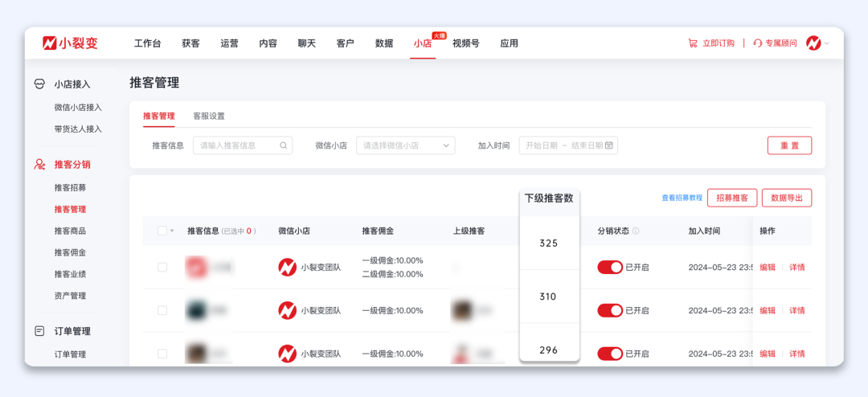Click the 订单管理 list icon in sidebar
Viewport: 868px width, 397px height.
(x=39, y=331)
